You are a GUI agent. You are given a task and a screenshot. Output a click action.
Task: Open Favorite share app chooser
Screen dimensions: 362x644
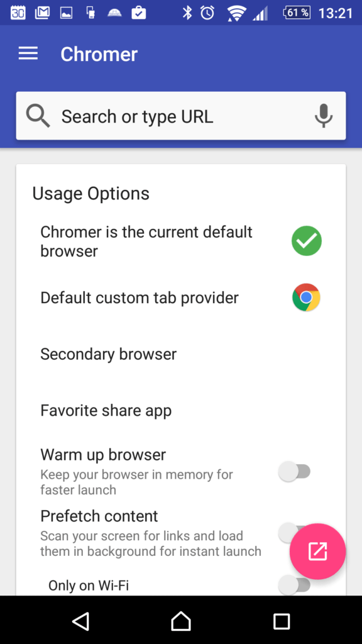(180, 410)
